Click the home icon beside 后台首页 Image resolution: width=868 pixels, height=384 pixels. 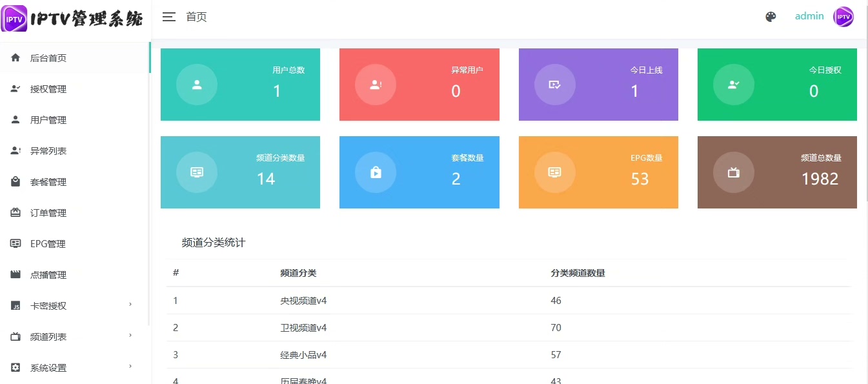[x=16, y=58]
